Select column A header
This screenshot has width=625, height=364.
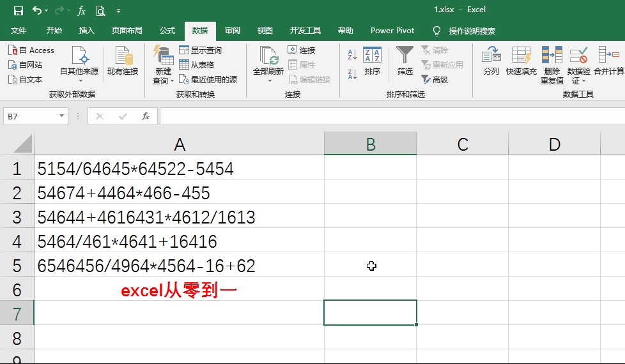point(179,144)
